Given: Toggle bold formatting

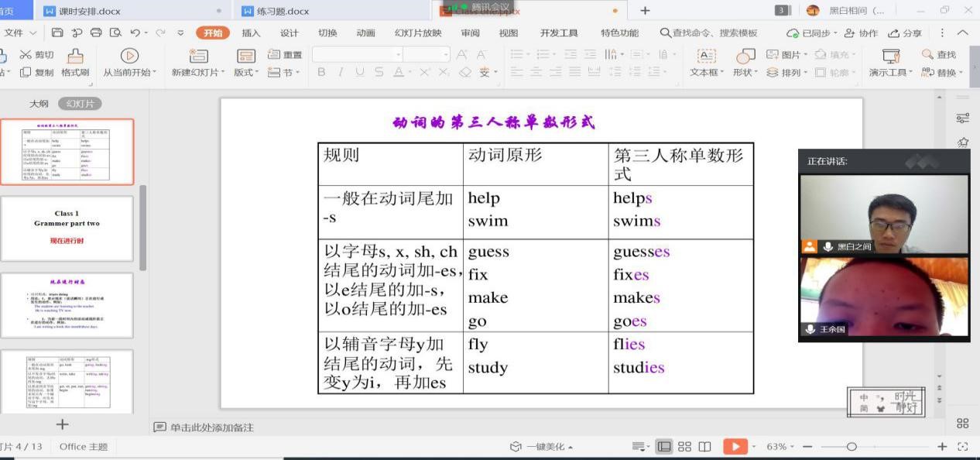Looking at the screenshot, I should click(x=320, y=71).
